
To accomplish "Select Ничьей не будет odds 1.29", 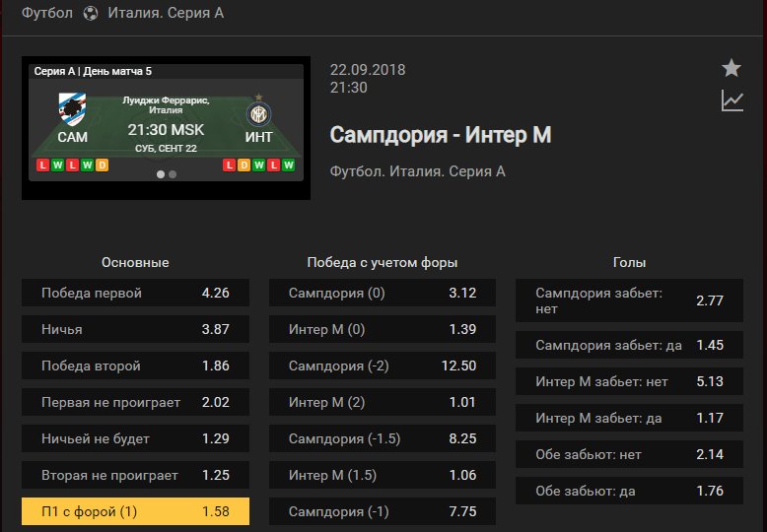I will tap(135, 438).
